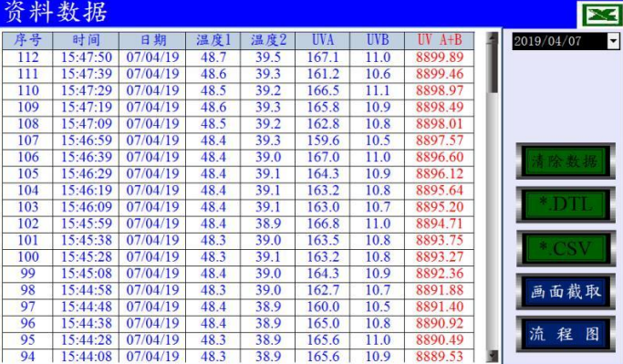Click the 画面截取 screen capture button
This screenshot has width=623, height=364.
[x=566, y=292]
